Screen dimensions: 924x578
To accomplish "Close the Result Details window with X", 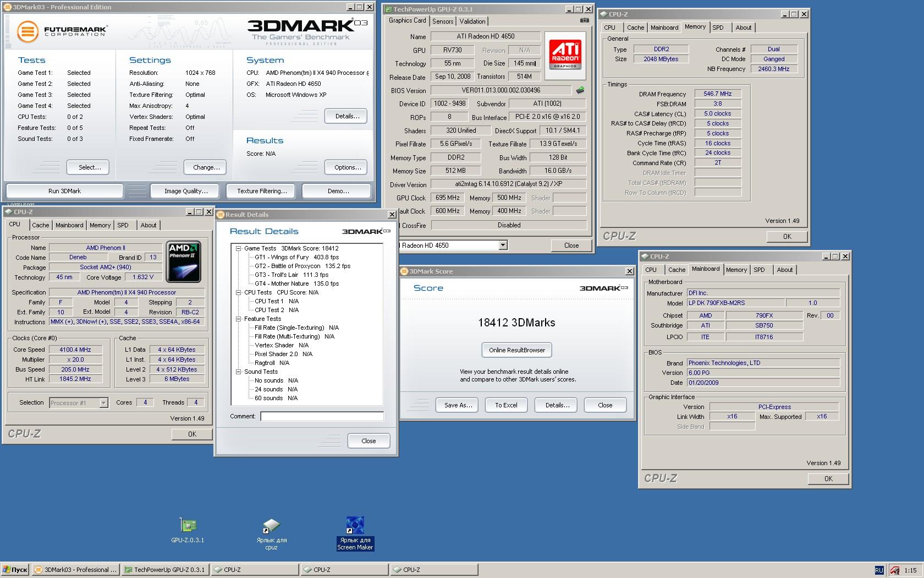I will tap(392, 215).
